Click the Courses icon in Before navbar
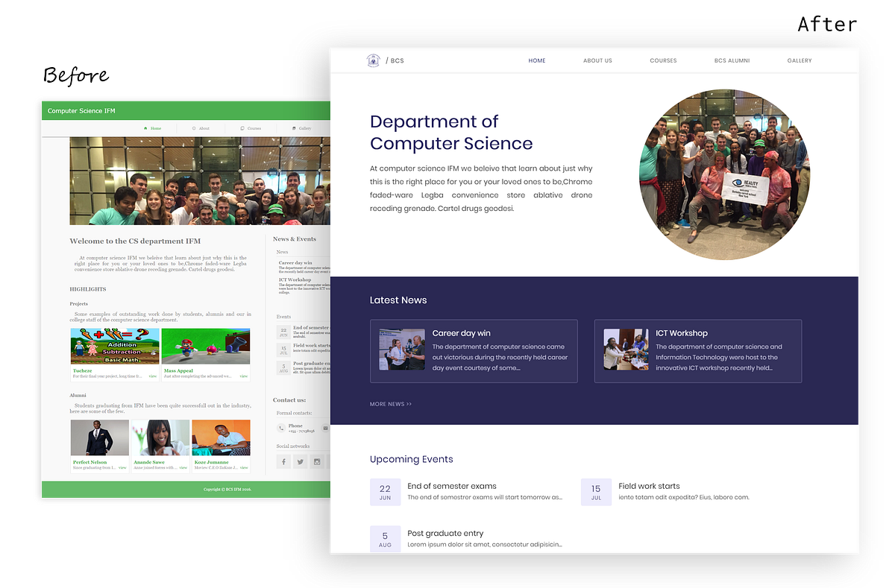Image resolution: width=895 pixels, height=588 pixels. [242, 128]
